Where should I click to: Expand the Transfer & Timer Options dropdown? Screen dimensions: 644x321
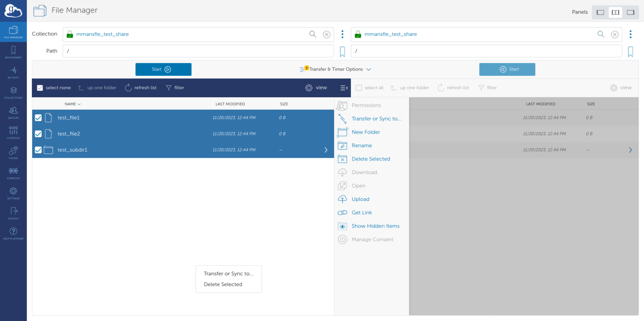(x=335, y=69)
